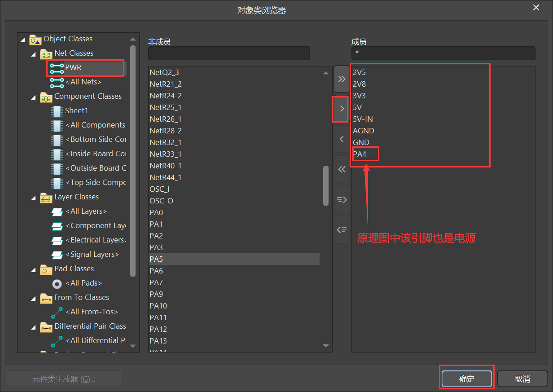Select PA9 in the non-members list
Viewport: 553px width, 392px height.
234,294
